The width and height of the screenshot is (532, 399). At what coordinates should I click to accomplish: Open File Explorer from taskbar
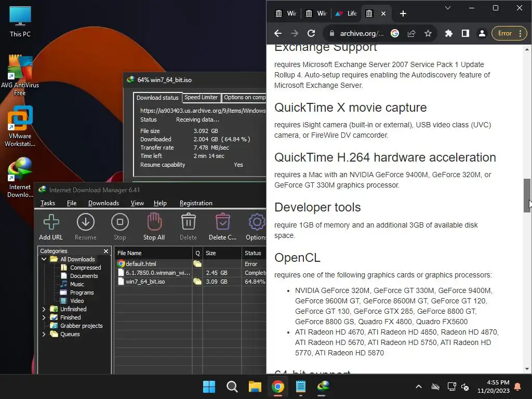255,387
